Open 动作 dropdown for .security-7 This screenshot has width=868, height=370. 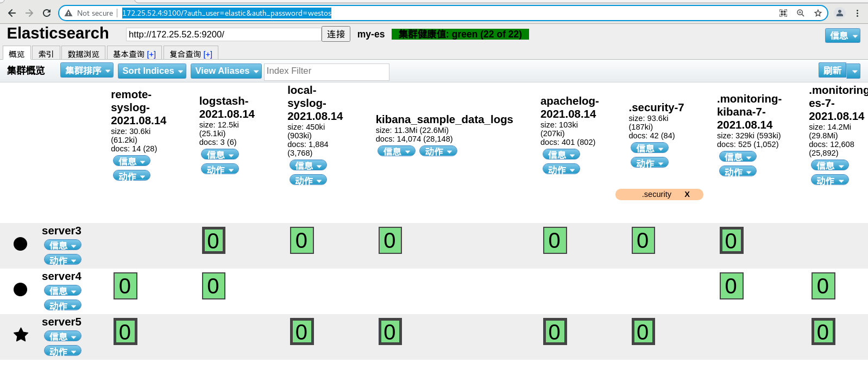pyautogui.click(x=650, y=163)
